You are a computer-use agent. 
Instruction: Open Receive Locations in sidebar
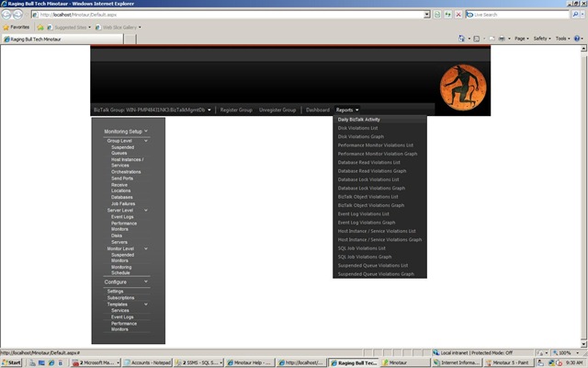[120, 188]
